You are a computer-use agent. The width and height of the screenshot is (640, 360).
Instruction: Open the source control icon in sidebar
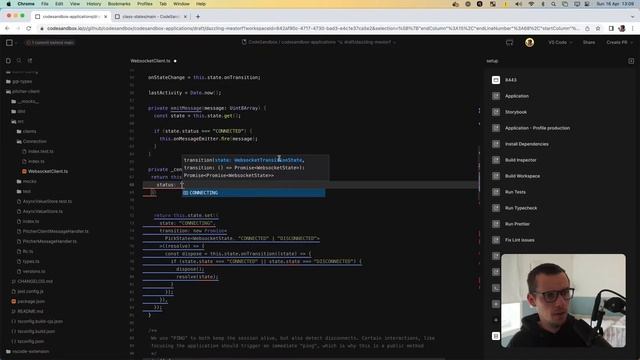tap(30, 60)
